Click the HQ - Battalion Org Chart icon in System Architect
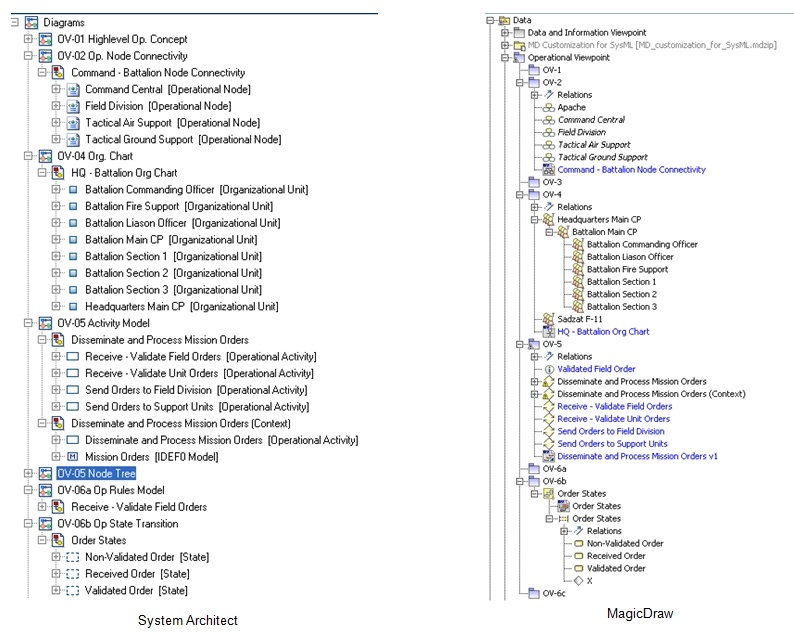This screenshot has height=641, width=794. 58,173
